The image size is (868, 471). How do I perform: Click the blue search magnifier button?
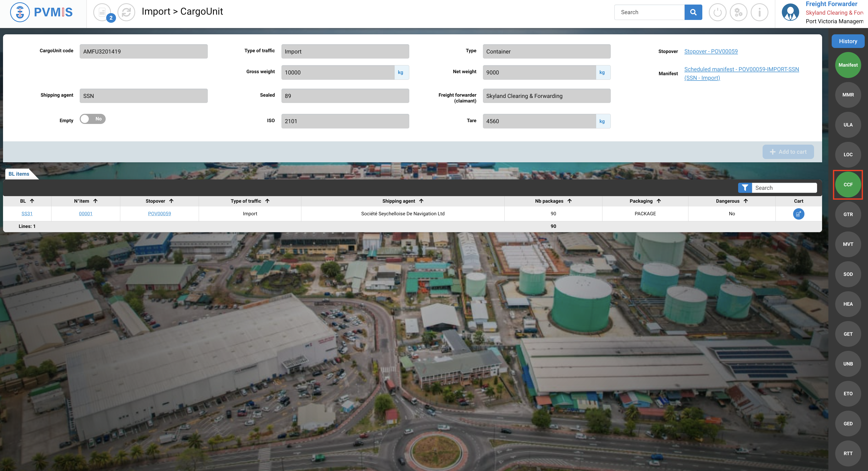point(693,12)
